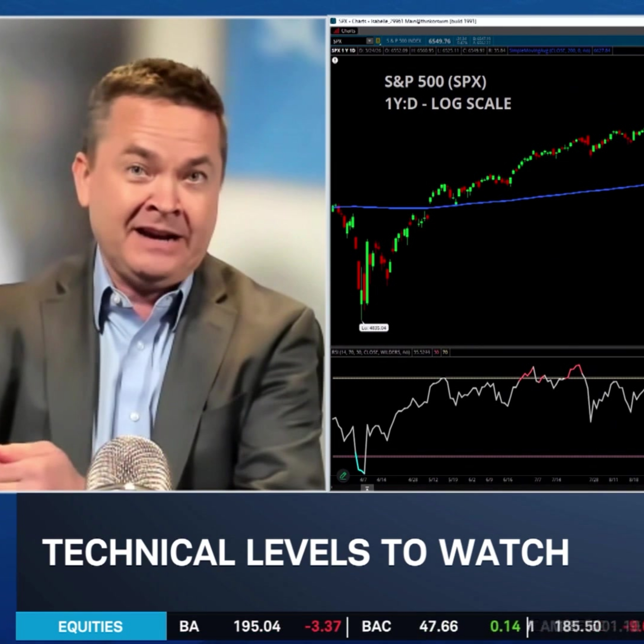Open the SPX symbol dropdown arrow
This screenshot has width=644, height=644.
[369, 41]
